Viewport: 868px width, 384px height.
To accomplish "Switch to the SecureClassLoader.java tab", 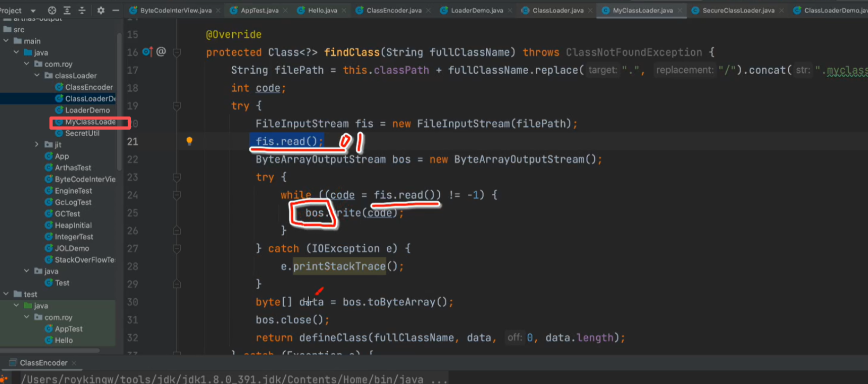I will 738,10.
